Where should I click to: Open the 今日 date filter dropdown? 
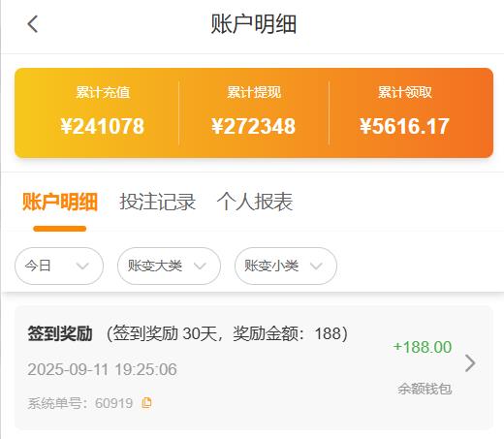point(59,266)
